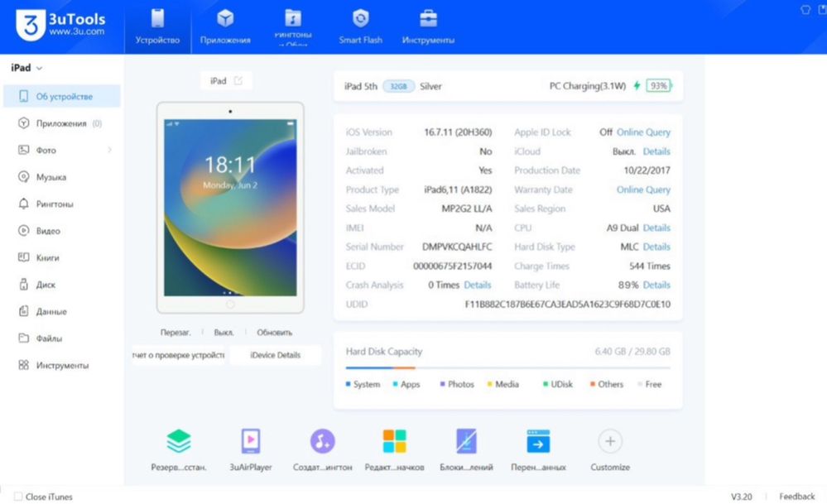This screenshot has height=504, width=827.
Task: Click Online Query for Warranty Date
Action: click(x=643, y=190)
